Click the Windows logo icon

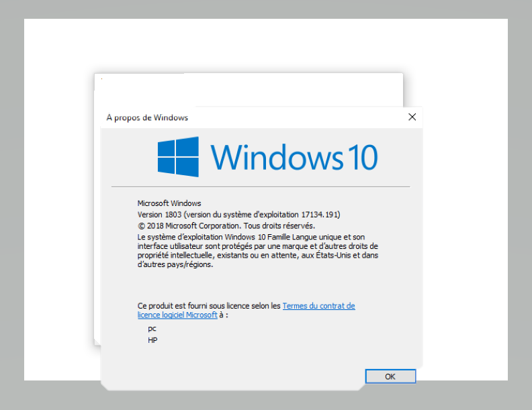[x=178, y=157]
